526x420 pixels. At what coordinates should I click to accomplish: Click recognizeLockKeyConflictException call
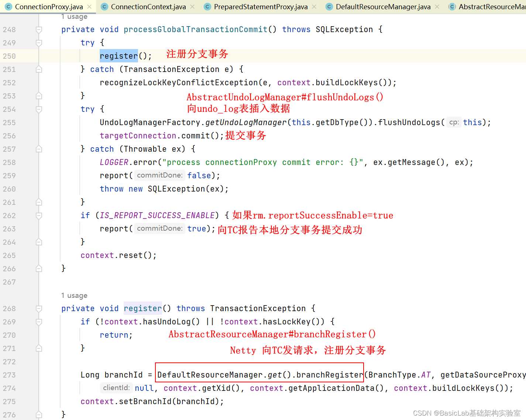tap(179, 83)
